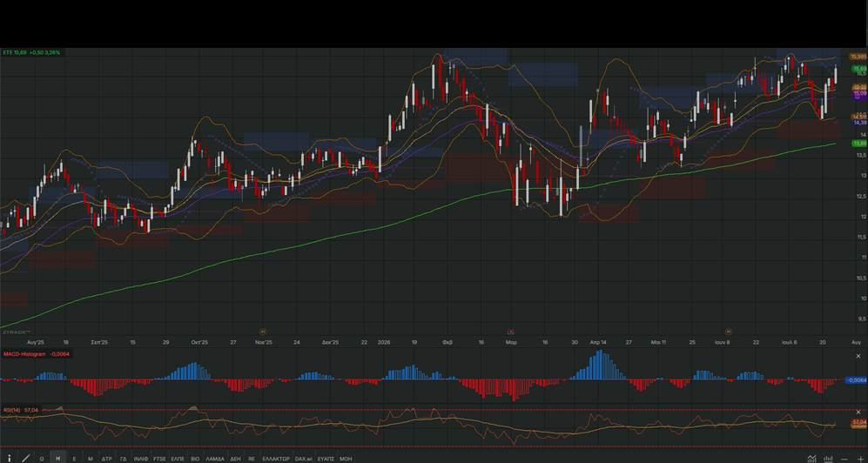This screenshot has width=868, height=463.
Task: Open the ΙΝΛΦ symbol tab
Action: pos(141,459)
